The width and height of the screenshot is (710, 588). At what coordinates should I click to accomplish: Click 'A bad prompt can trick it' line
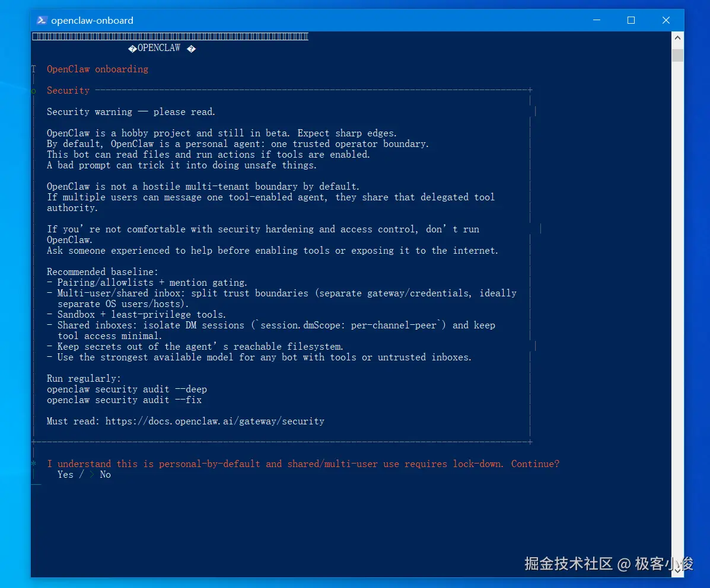pos(182,165)
